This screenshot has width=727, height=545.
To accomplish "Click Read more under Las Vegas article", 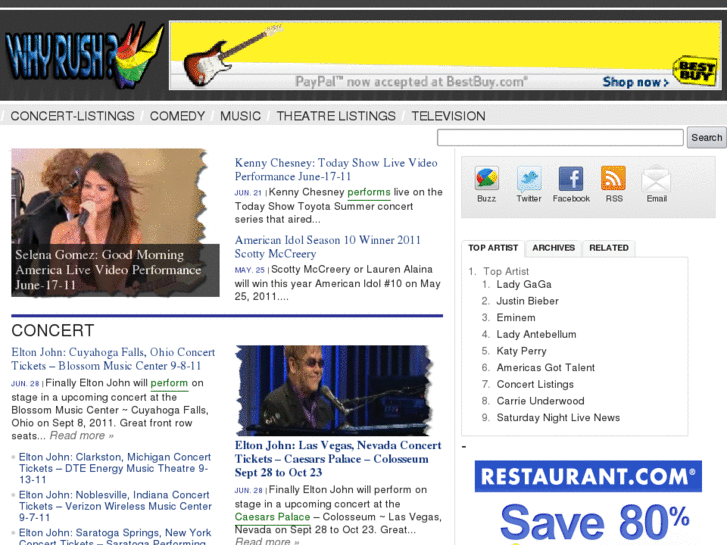I will [x=267, y=541].
